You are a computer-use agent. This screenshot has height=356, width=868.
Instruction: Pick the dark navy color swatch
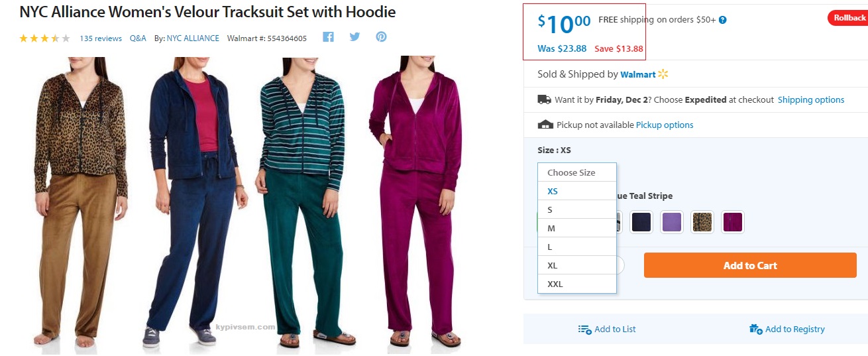[x=641, y=222]
